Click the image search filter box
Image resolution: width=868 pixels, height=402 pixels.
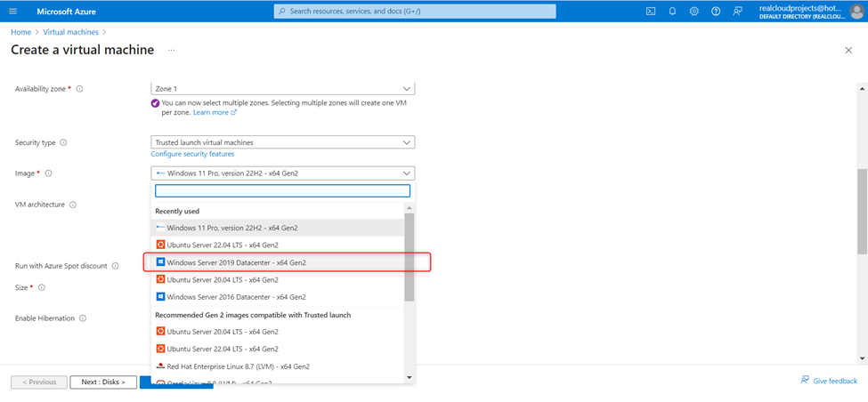(283, 190)
